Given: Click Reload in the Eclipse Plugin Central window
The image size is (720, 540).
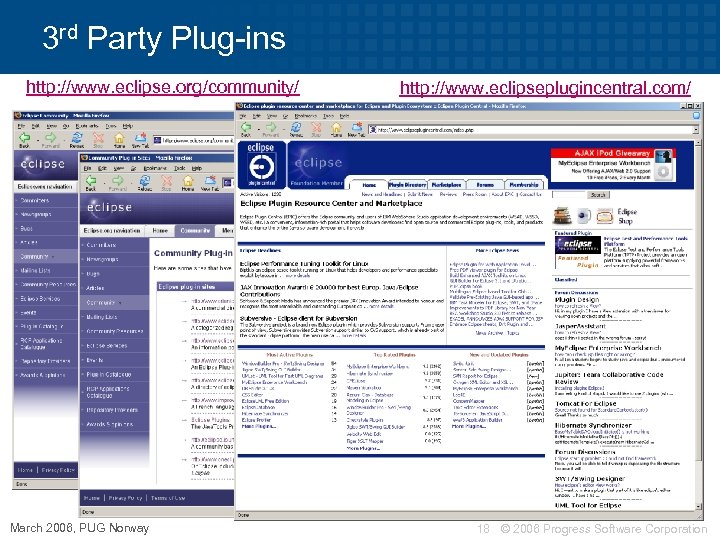Looking at the screenshot, I should pos(296,128).
